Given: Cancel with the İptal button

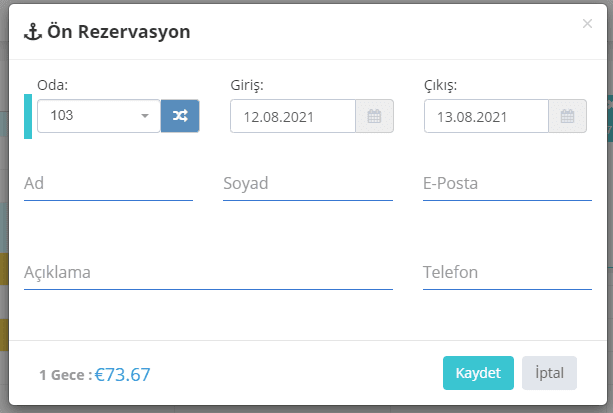Looking at the screenshot, I should coord(549,373).
